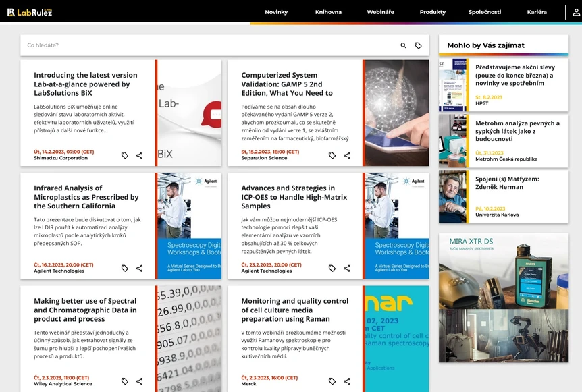This screenshot has width=582, height=392.
Task: Click tag icon on Separation Science card
Action: [x=332, y=155]
